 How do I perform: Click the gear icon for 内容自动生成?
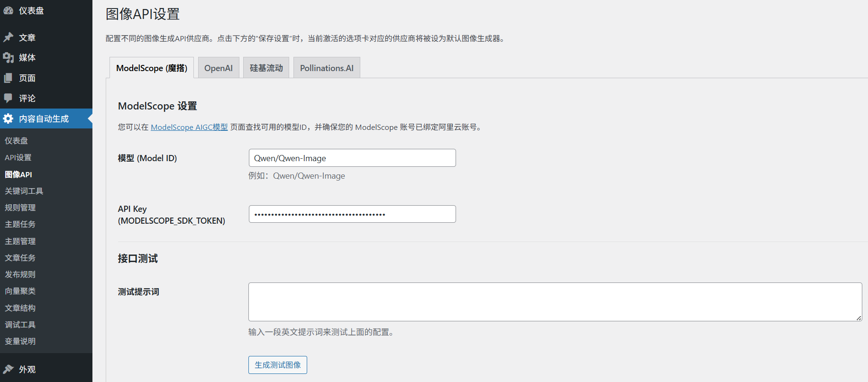[x=9, y=119]
